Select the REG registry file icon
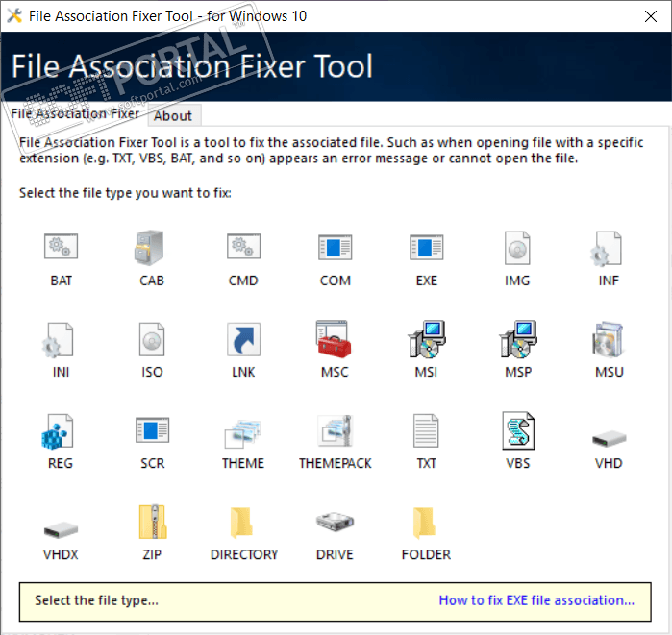Screen dimensions: 672x635 tap(58, 431)
